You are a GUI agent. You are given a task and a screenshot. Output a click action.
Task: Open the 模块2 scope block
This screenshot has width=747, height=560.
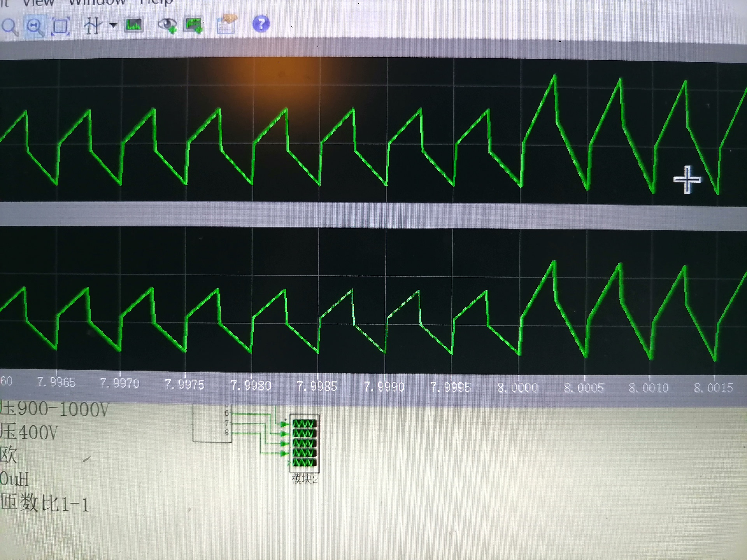[304, 443]
